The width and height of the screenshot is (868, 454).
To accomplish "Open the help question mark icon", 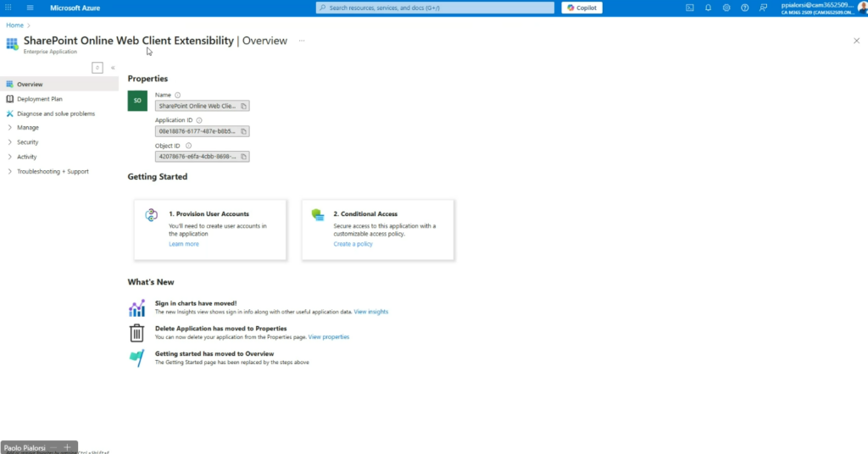I will 744,8.
